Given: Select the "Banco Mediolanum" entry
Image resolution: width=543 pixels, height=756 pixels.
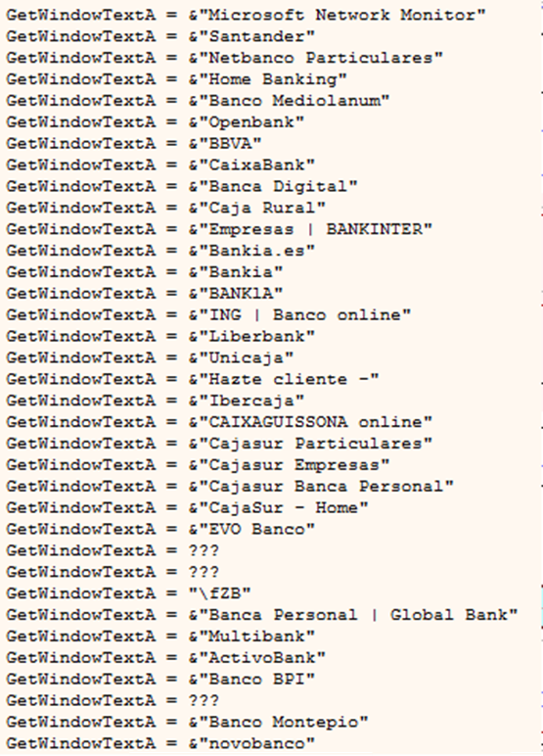Looking at the screenshot, I should (x=198, y=100).
